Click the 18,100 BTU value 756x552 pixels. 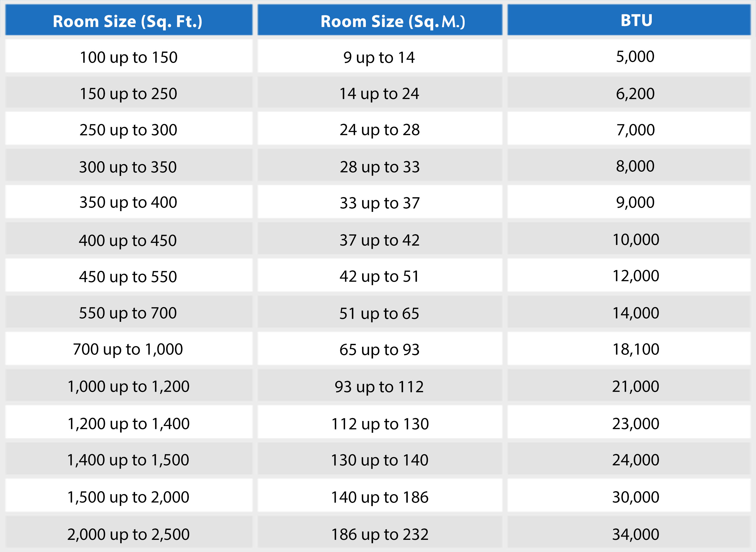tap(635, 349)
